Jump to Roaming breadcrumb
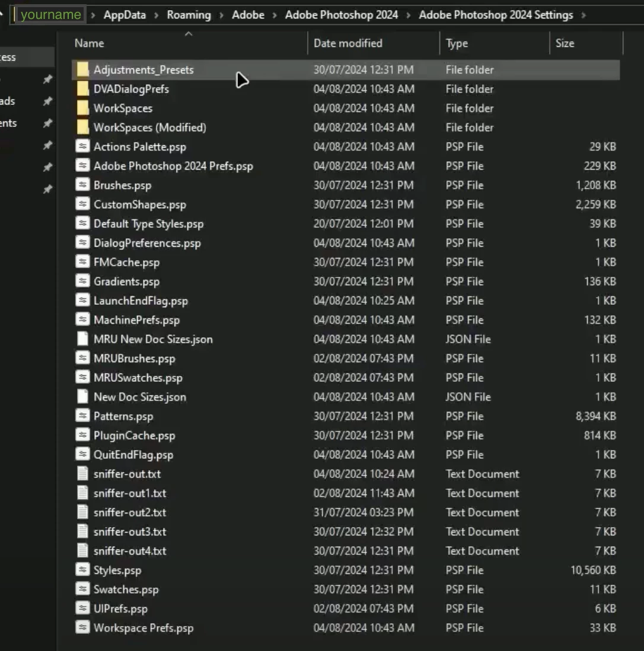 coord(189,15)
